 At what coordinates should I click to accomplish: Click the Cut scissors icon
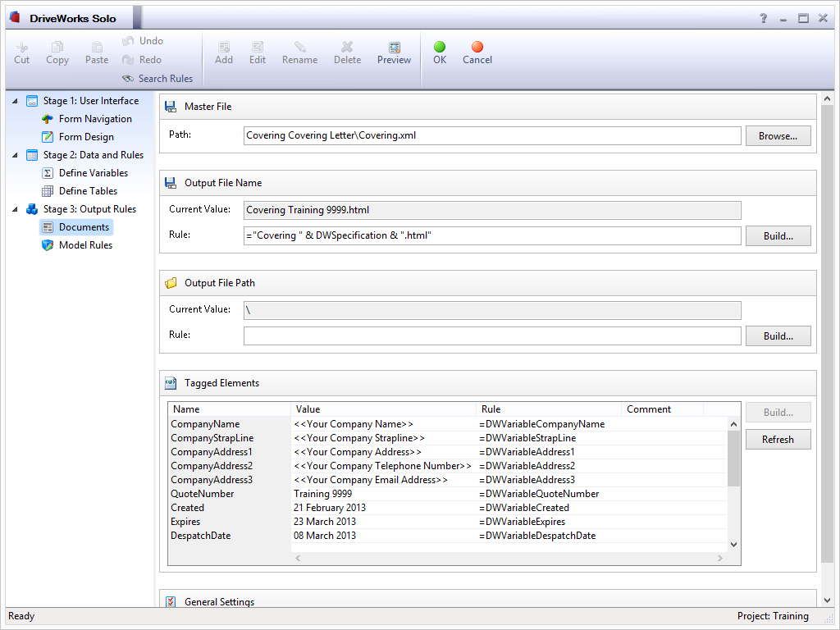pyautogui.click(x=22, y=47)
